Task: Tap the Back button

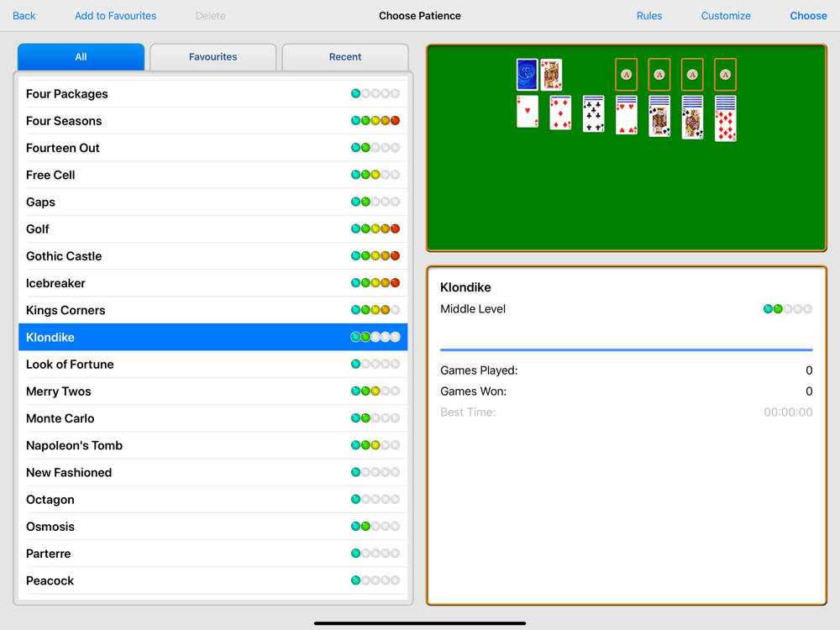Action: (x=24, y=15)
